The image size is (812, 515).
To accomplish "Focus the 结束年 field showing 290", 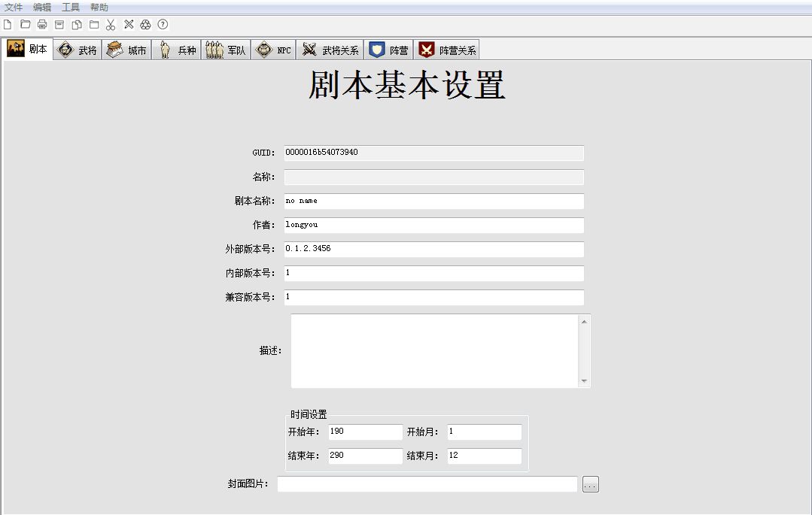I will coord(366,456).
